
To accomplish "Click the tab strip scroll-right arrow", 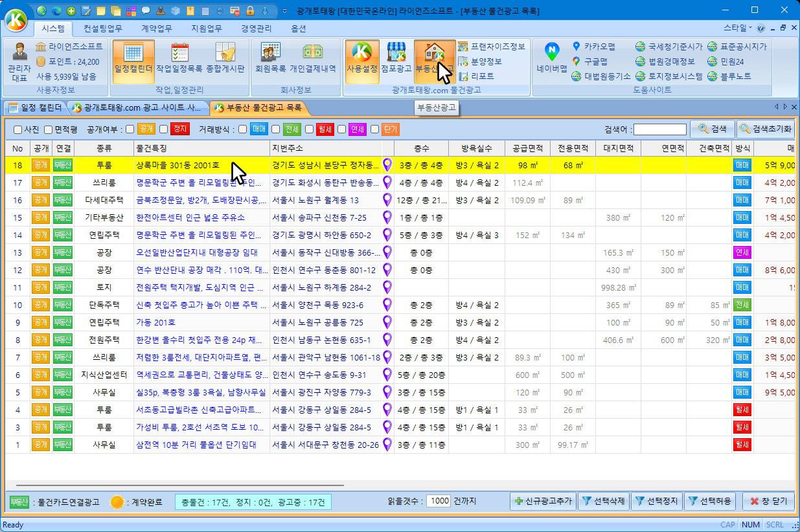I will pyautogui.click(x=785, y=107).
